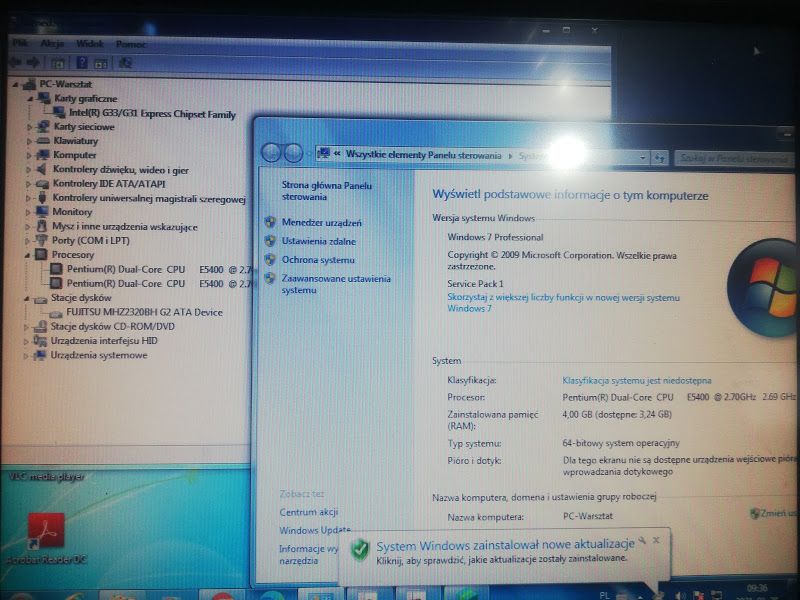The width and height of the screenshot is (800, 600).
Task: Select Porty (COM i LPT) item
Action: click(90, 240)
